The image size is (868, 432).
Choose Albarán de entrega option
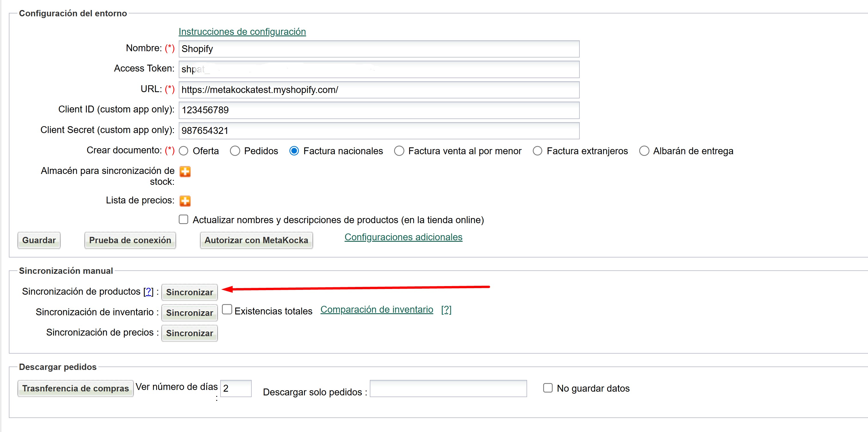[644, 151]
